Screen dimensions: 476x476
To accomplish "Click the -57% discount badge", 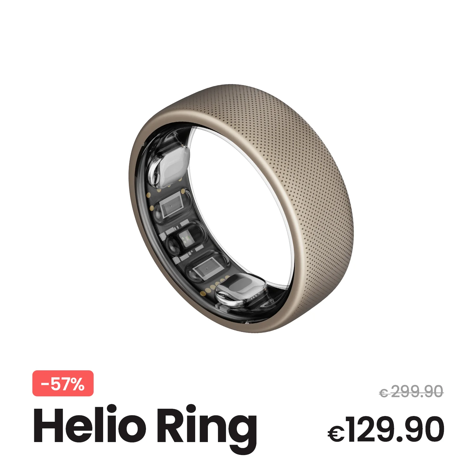I will tap(63, 383).
